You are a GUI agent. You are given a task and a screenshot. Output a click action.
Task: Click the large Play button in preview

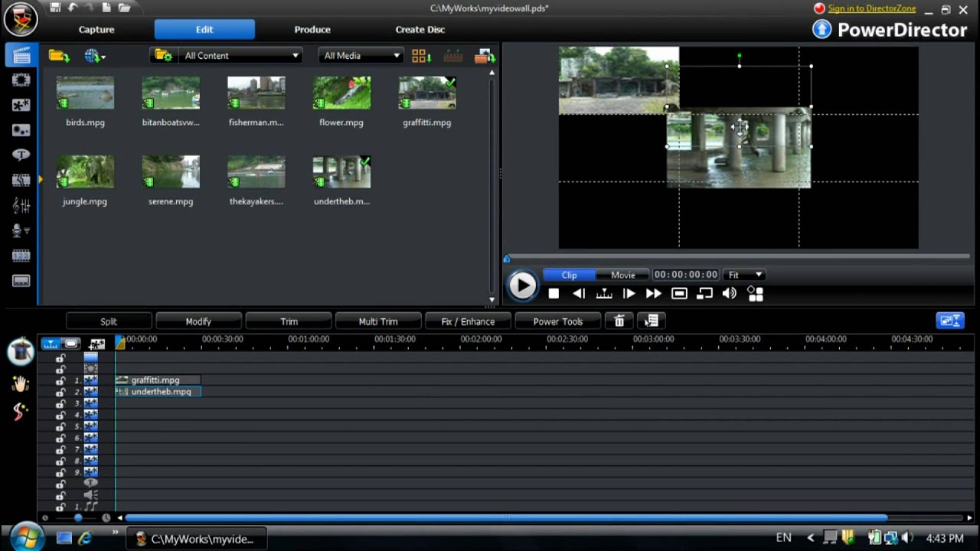tap(523, 286)
